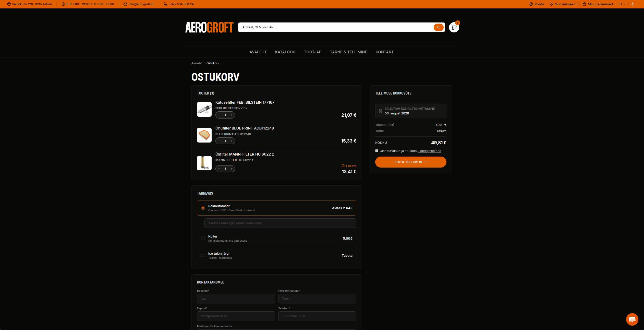Image resolution: width=644 pixels, height=330 pixels.
Task: Select Ise tulen järgi pickup option
Action: tap(277, 255)
